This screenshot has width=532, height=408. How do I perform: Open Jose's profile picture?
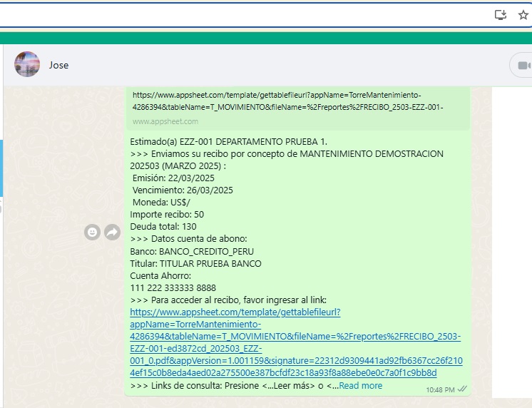(27, 65)
